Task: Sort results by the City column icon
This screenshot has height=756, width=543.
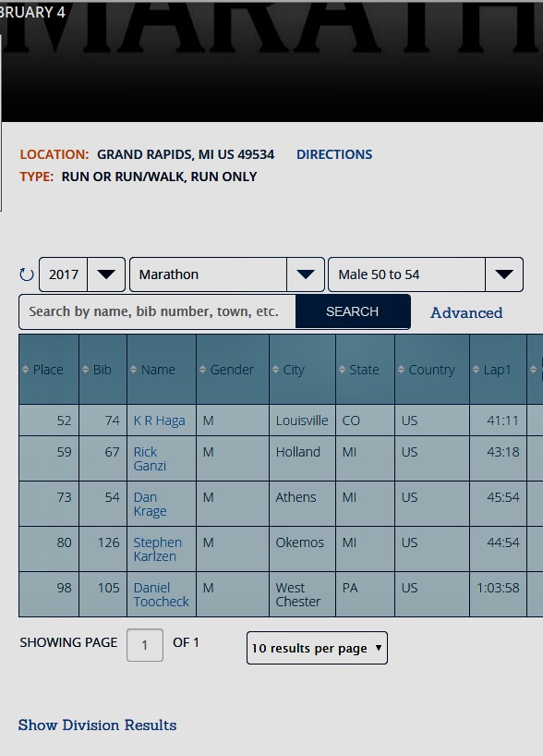Action: [x=275, y=370]
